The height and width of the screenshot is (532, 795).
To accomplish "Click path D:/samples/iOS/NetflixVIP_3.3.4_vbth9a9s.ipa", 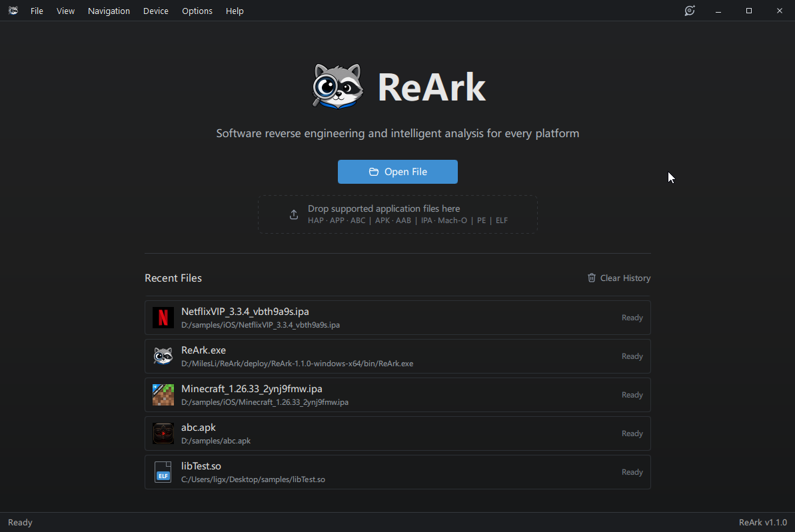I will point(261,325).
